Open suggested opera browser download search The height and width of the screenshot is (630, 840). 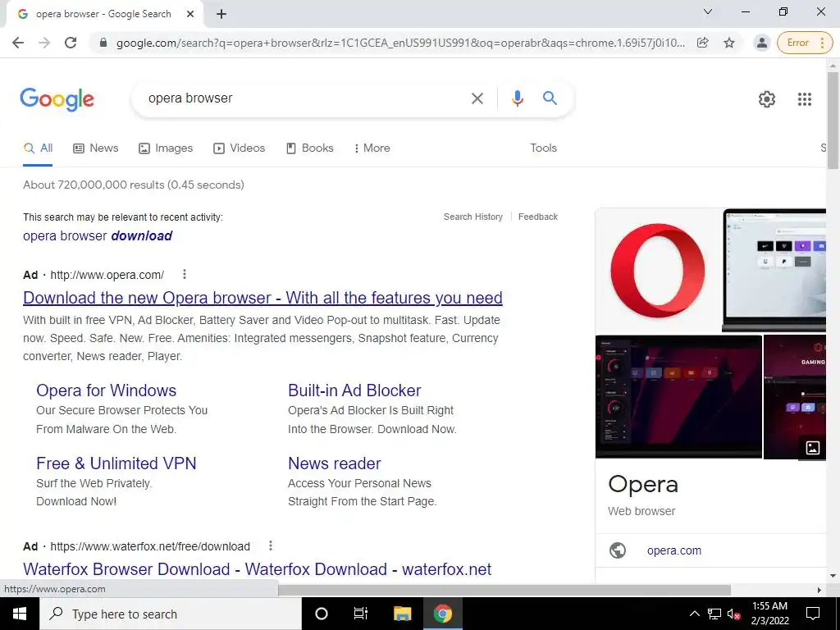coord(98,235)
